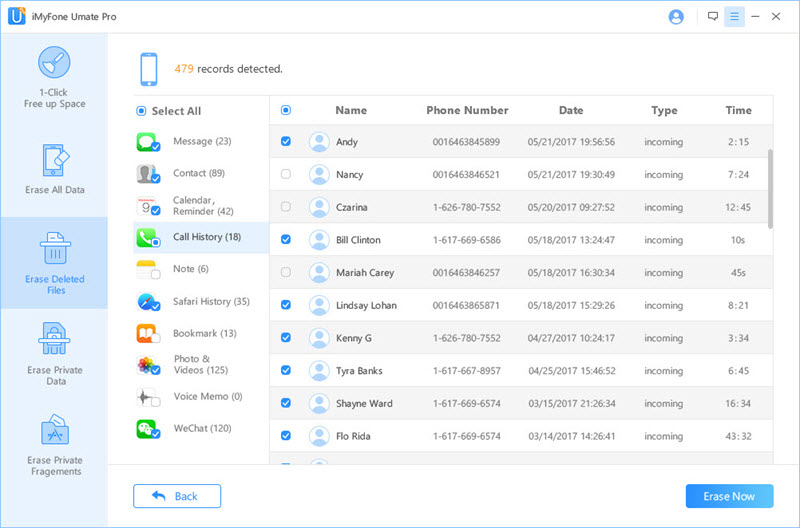The width and height of the screenshot is (800, 528).
Task: Click the Time column header
Action: [x=739, y=110]
